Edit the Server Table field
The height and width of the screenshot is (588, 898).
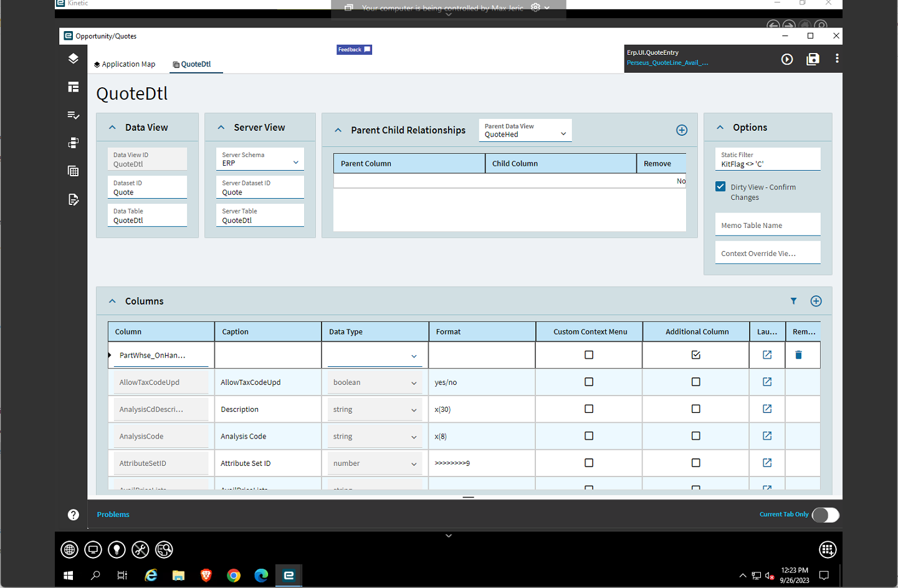(260, 215)
